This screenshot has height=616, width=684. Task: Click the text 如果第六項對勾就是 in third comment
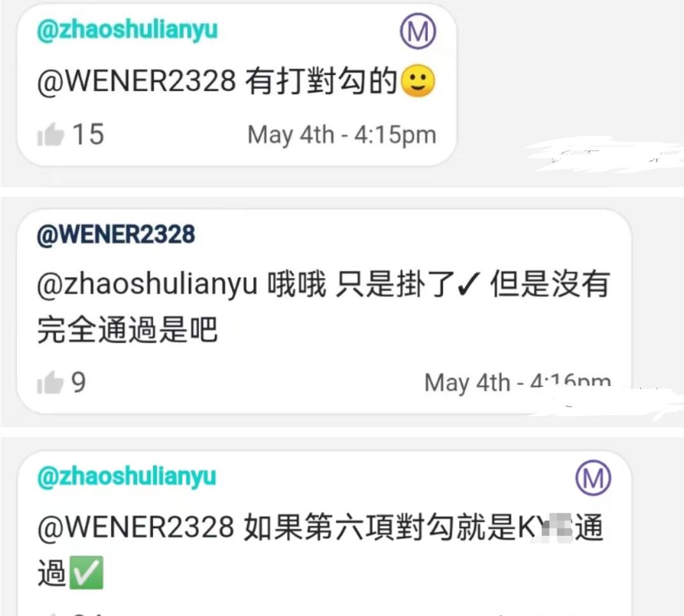(379, 527)
